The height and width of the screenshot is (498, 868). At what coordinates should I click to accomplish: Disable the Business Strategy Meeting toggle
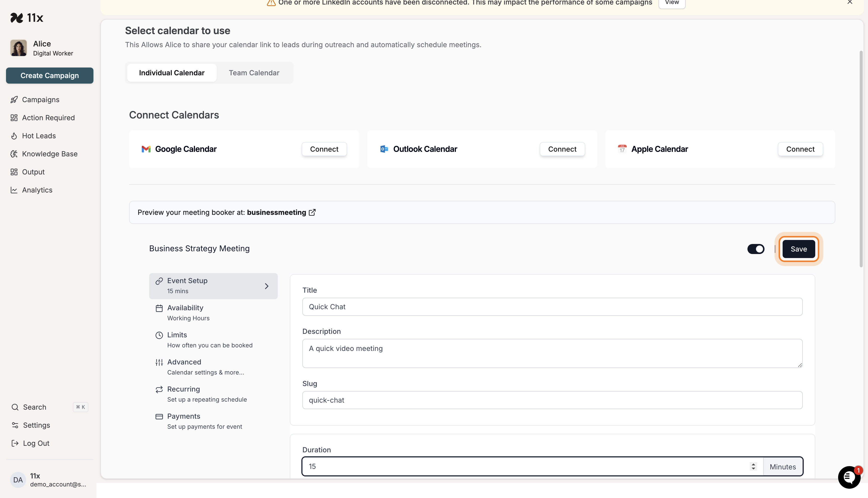pos(756,249)
